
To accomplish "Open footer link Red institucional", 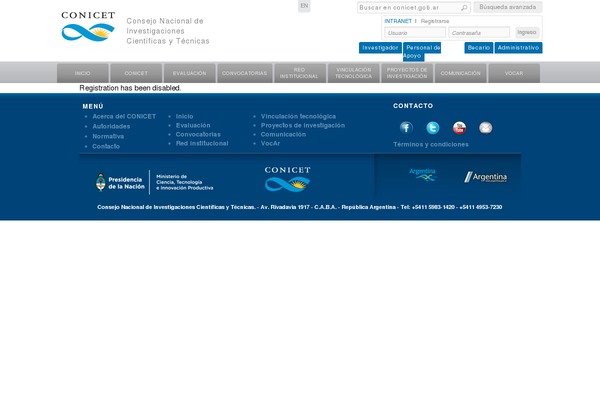I will click(x=202, y=143).
